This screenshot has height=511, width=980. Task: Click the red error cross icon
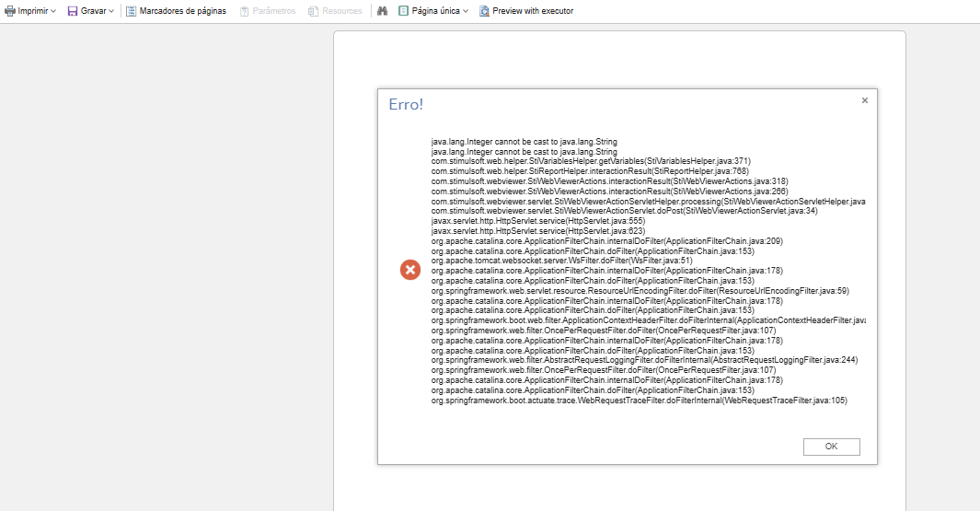coord(410,270)
